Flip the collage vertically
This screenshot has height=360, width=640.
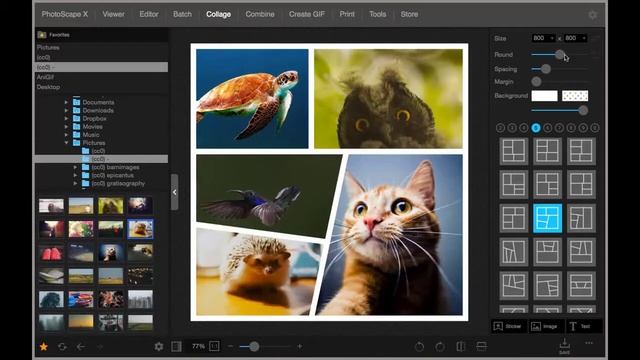click(x=481, y=347)
